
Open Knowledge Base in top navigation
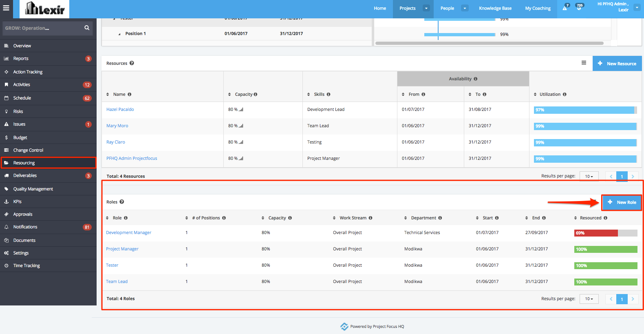tap(495, 8)
